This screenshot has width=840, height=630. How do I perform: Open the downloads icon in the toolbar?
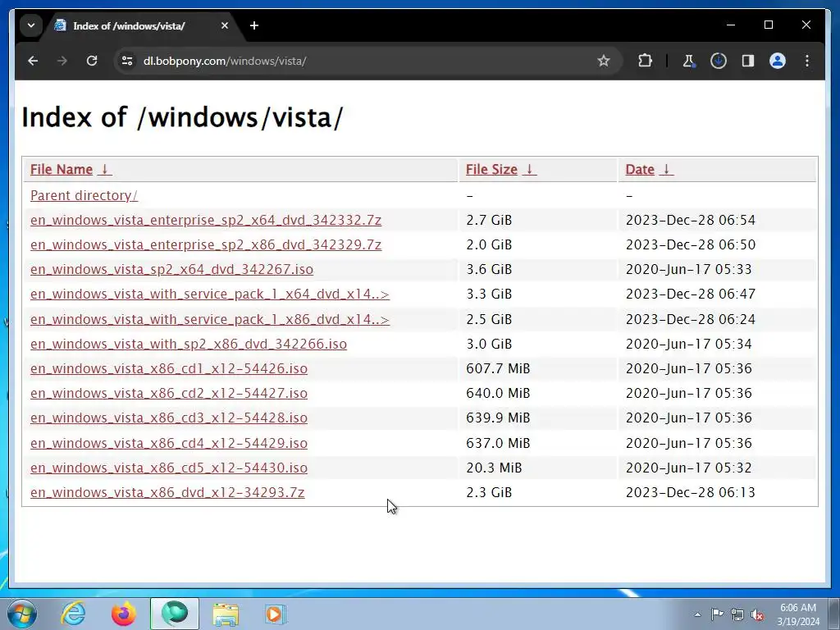(x=719, y=61)
